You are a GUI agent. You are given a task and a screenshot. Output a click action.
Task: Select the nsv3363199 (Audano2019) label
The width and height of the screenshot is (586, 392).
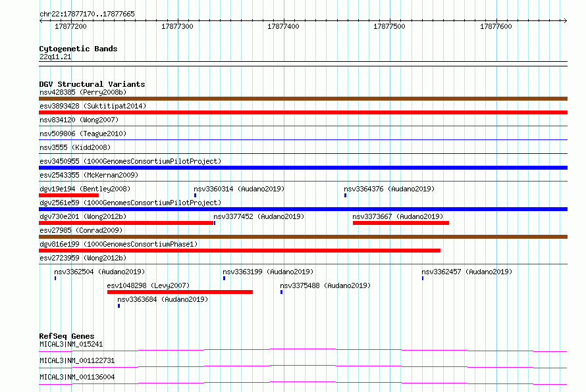click(x=268, y=272)
